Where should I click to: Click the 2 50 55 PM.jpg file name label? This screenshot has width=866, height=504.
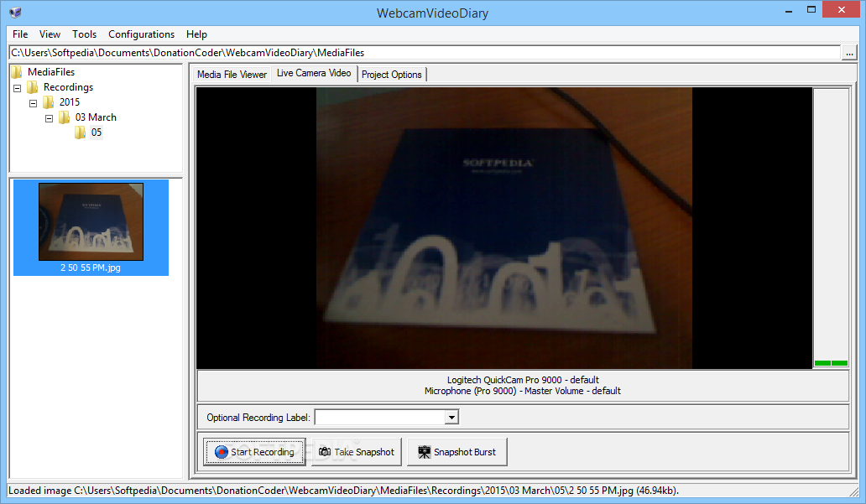coord(91,268)
